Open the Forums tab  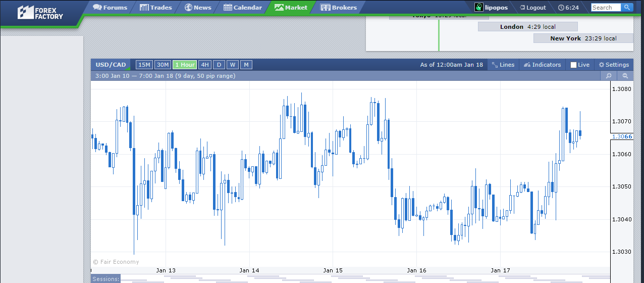110,8
